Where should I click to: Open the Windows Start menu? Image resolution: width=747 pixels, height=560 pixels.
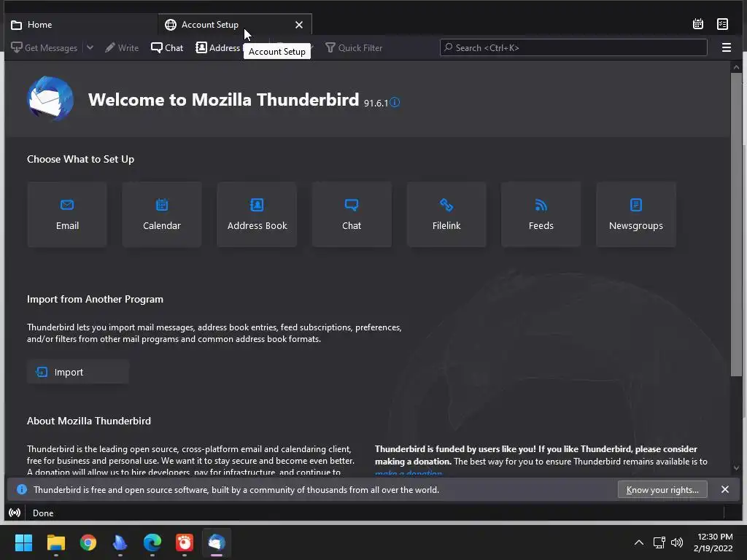[x=23, y=542]
